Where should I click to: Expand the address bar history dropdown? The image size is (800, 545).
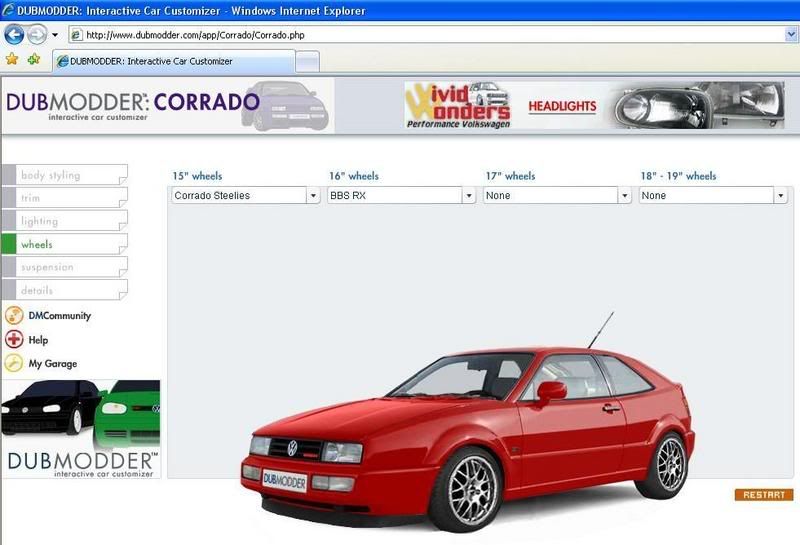[x=791, y=35]
